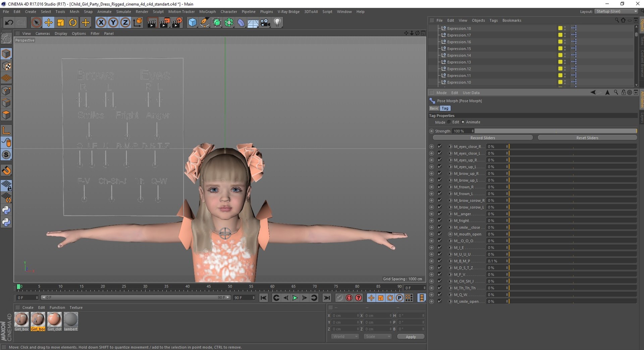This screenshot has width=644, height=350.
Task: Open the World coordinate dropdown
Action: click(345, 337)
